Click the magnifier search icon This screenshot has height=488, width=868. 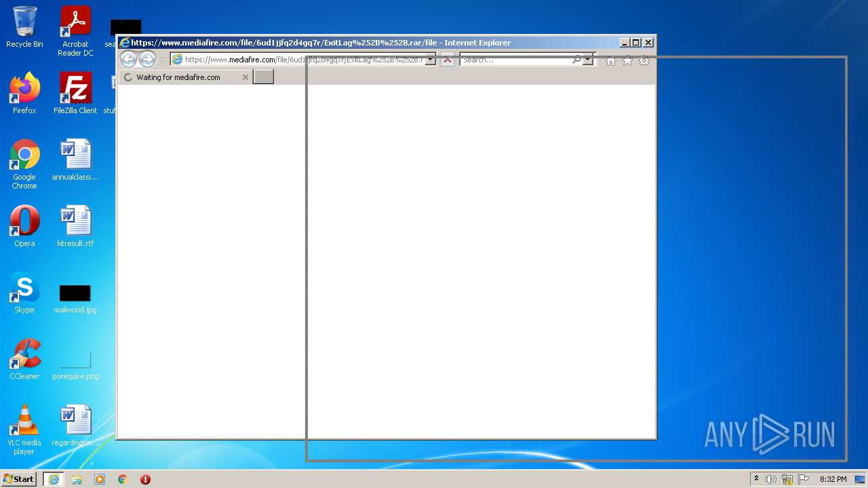576,60
